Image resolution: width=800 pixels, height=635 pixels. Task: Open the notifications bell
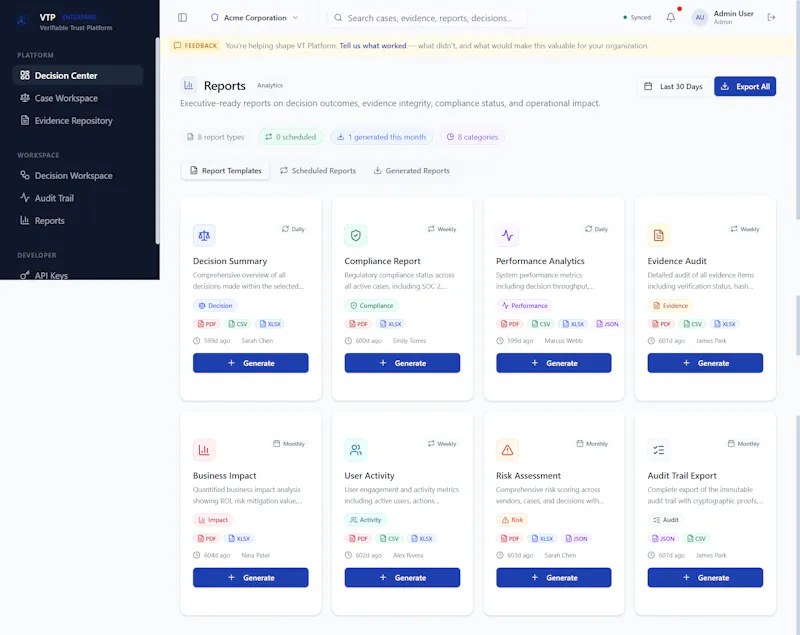point(671,17)
